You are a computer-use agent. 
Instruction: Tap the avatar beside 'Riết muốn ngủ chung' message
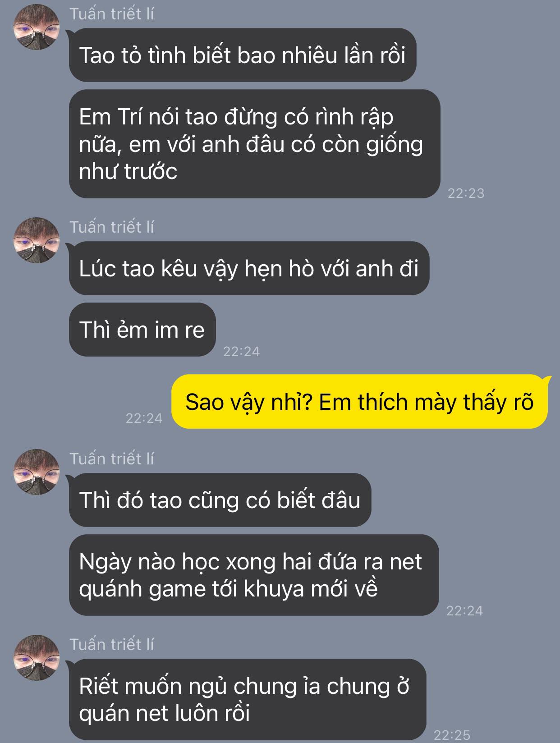pos(37,658)
